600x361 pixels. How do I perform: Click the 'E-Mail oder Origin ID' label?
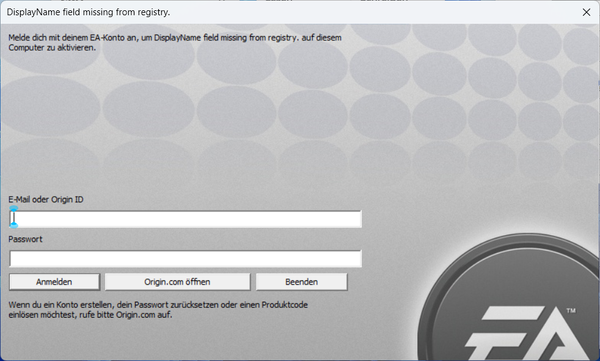(x=46, y=199)
